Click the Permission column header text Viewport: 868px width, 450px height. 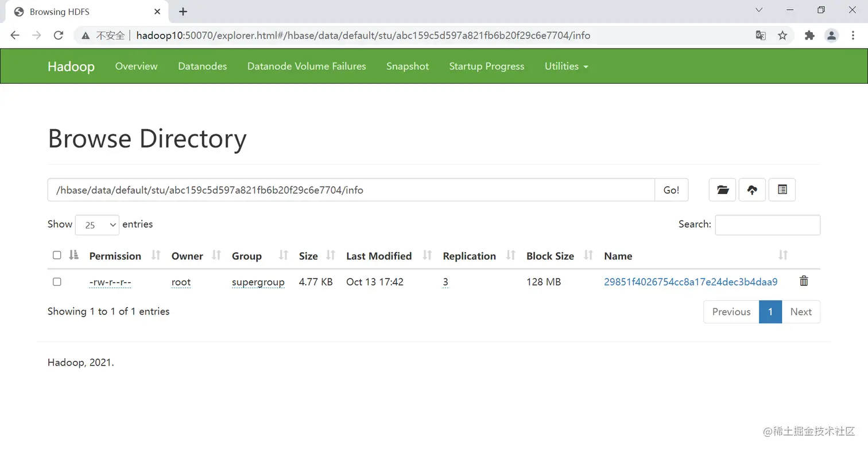click(115, 256)
